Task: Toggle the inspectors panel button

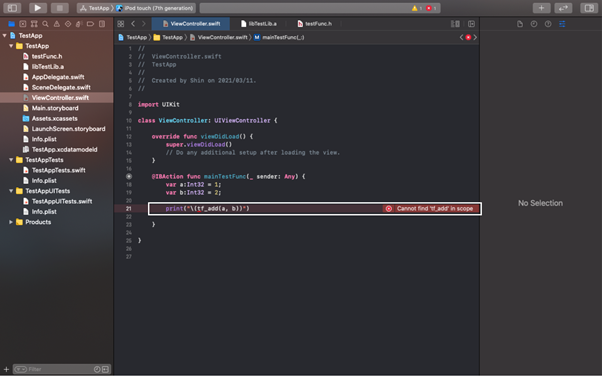Action: coord(589,8)
